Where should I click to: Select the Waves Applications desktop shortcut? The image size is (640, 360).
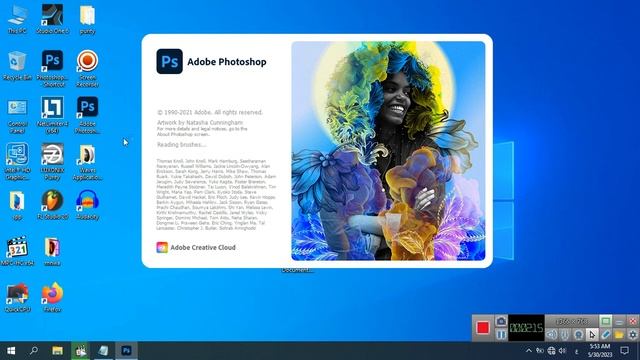tap(87, 162)
